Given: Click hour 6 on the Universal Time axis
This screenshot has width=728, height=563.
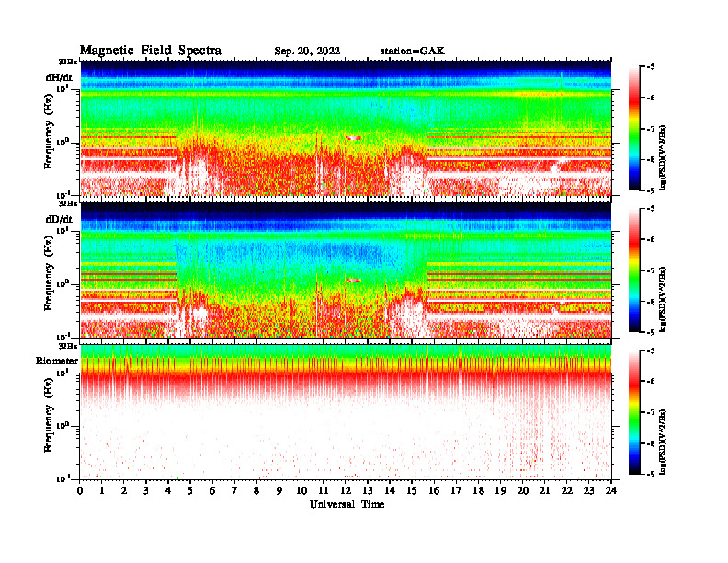Looking at the screenshot, I should 212,490.
